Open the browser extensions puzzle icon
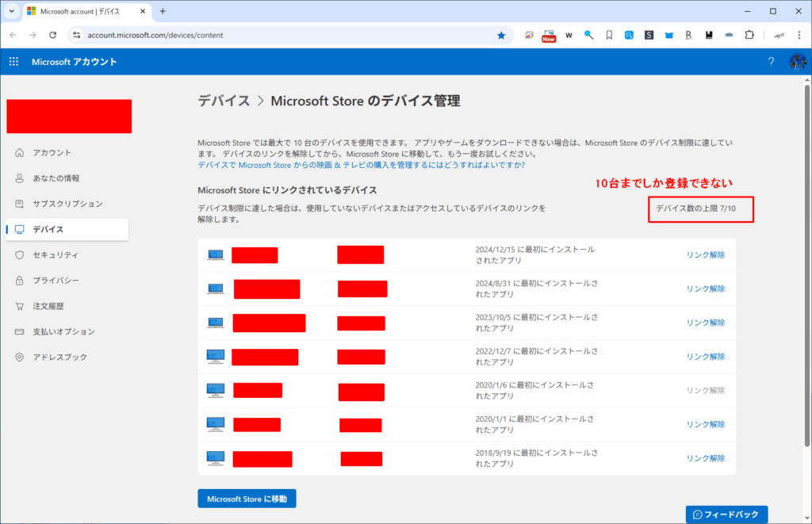The image size is (812, 524). [749, 35]
